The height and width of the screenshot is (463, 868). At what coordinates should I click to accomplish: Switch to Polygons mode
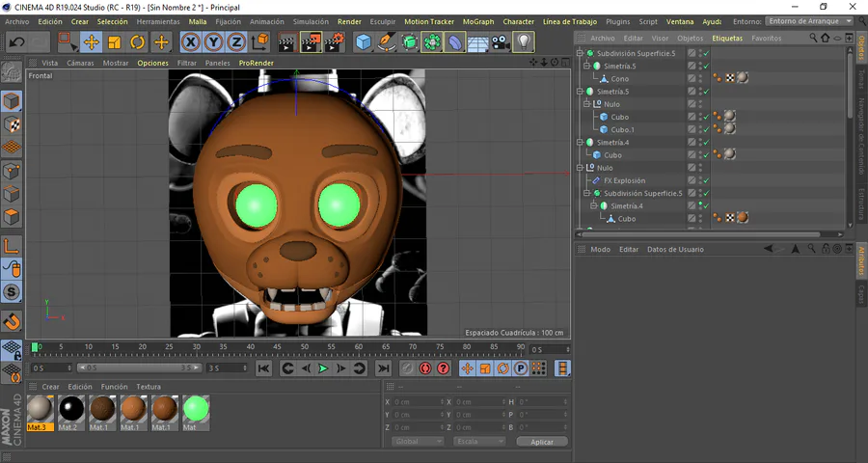[x=12, y=216]
